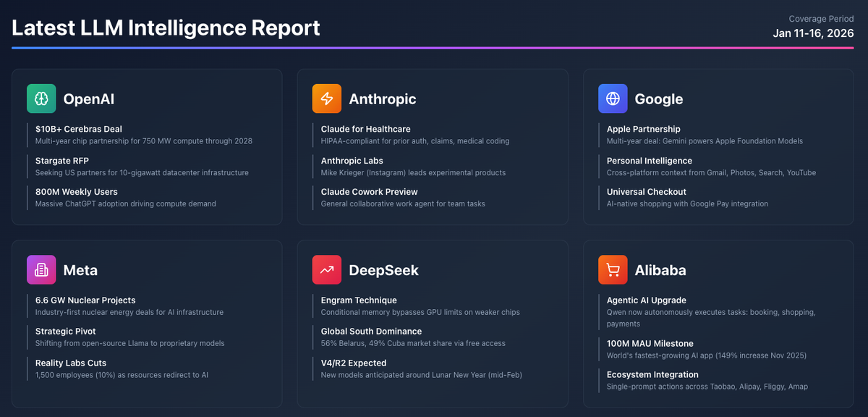Open the Strategic Pivot item
The height and width of the screenshot is (417, 868).
[x=67, y=332]
